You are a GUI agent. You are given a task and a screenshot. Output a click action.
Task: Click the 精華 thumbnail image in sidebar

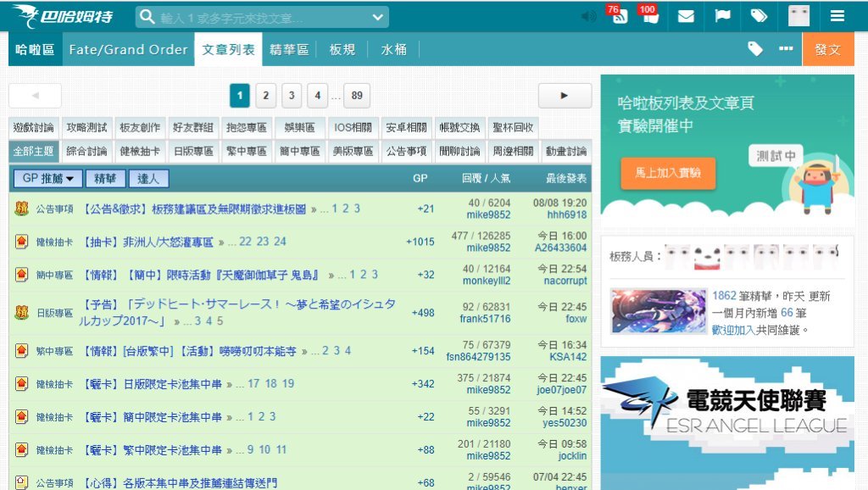(x=658, y=311)
